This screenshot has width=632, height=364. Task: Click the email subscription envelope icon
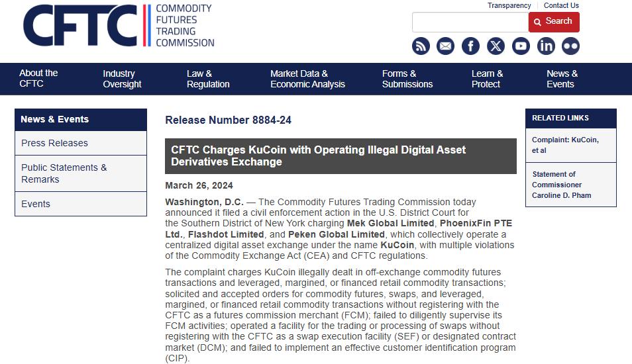[x=446, y=46]
